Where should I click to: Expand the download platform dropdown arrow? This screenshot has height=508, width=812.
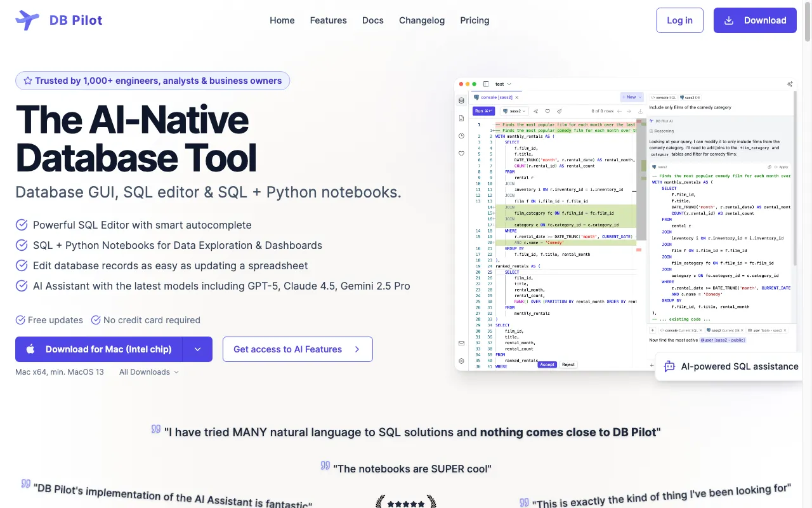197,349
